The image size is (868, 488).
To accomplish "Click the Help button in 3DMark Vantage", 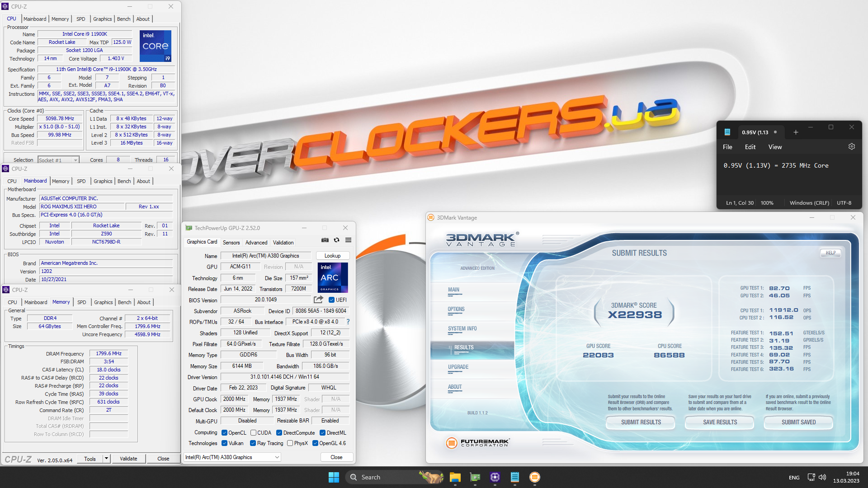I will coord(830,253).
